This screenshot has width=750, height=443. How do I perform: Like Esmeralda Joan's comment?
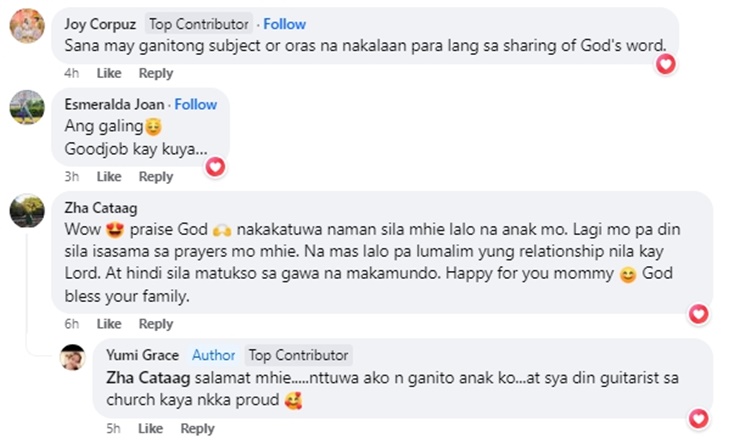coord(108,177)
